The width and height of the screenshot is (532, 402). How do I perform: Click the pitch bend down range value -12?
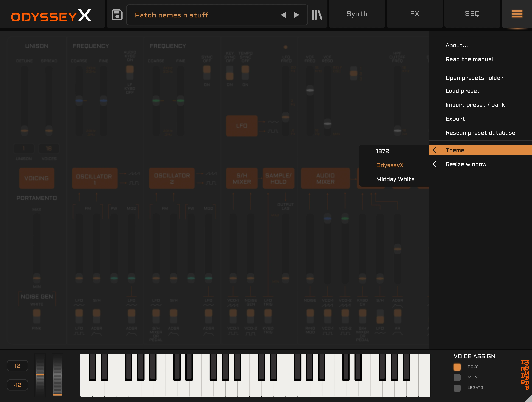click(17, 385)
